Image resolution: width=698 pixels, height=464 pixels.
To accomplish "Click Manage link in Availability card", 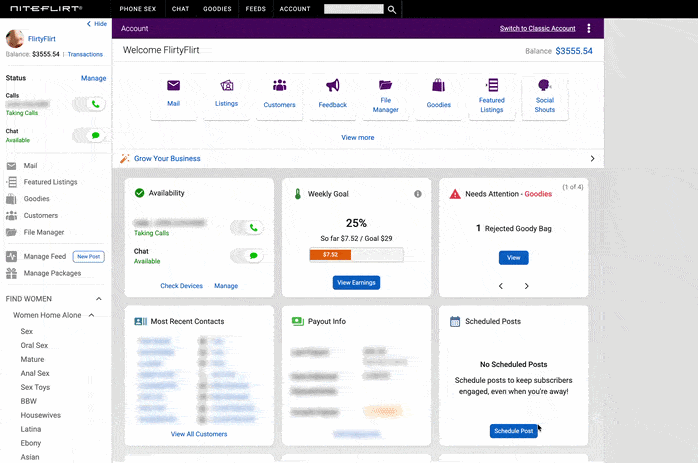I will [226, 286].
